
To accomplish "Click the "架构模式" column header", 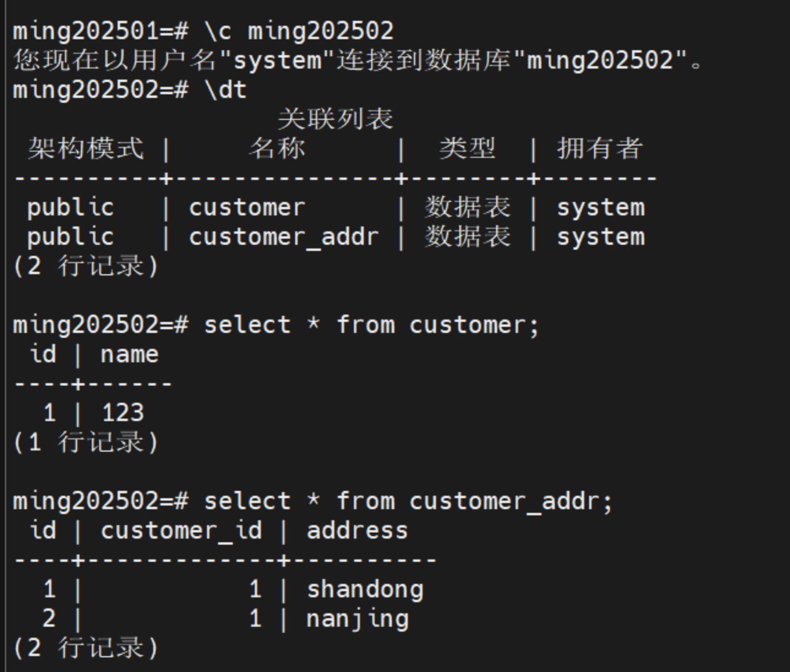I will (86, 149).
